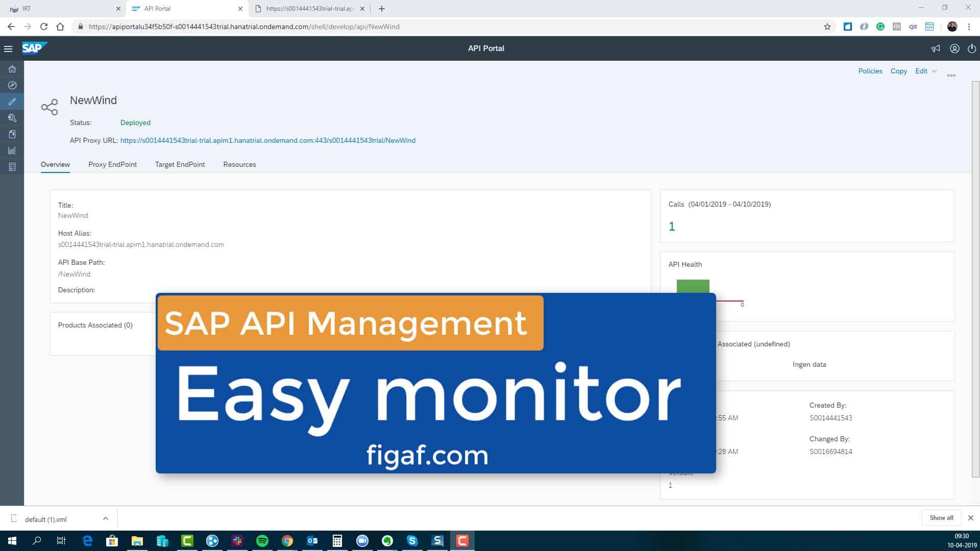
Task: Select the Ingen data text
Action: point(809,364)
